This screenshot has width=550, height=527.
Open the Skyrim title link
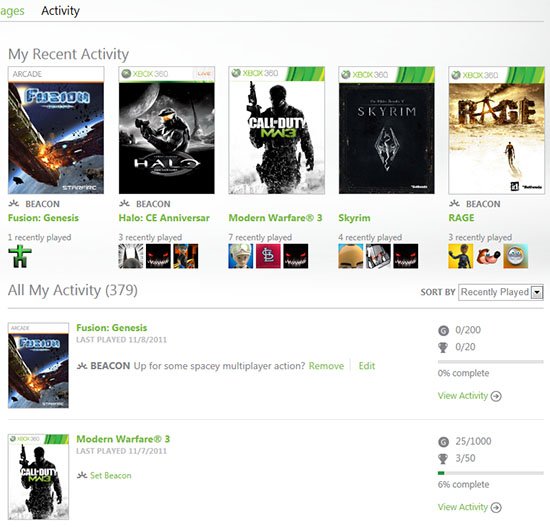[x=354, y=218]
